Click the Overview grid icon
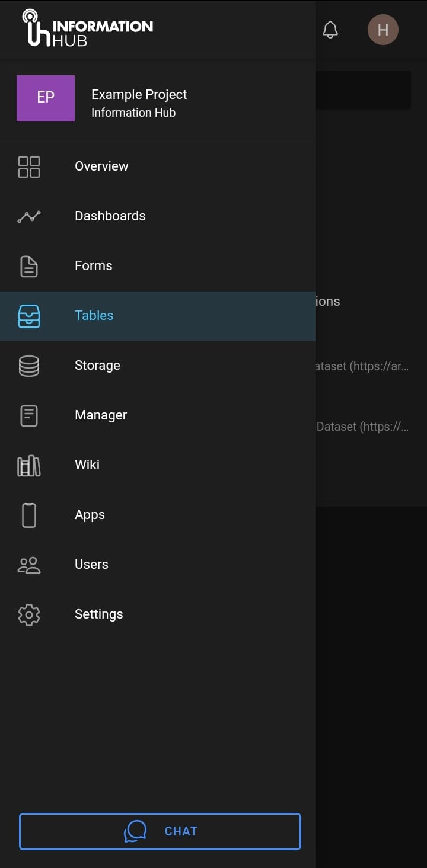 pyautogui.click(x=28, y=166)
